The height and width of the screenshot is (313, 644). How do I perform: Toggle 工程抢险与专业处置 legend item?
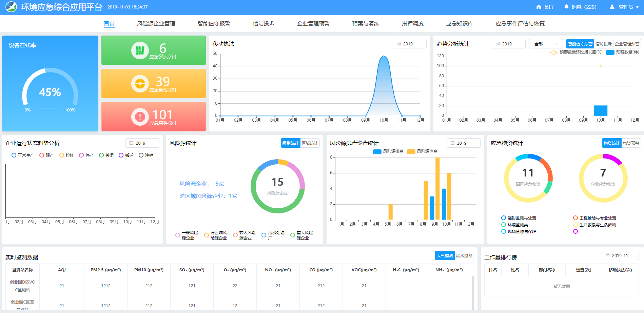pyautogui.click(x=595, y=218)
